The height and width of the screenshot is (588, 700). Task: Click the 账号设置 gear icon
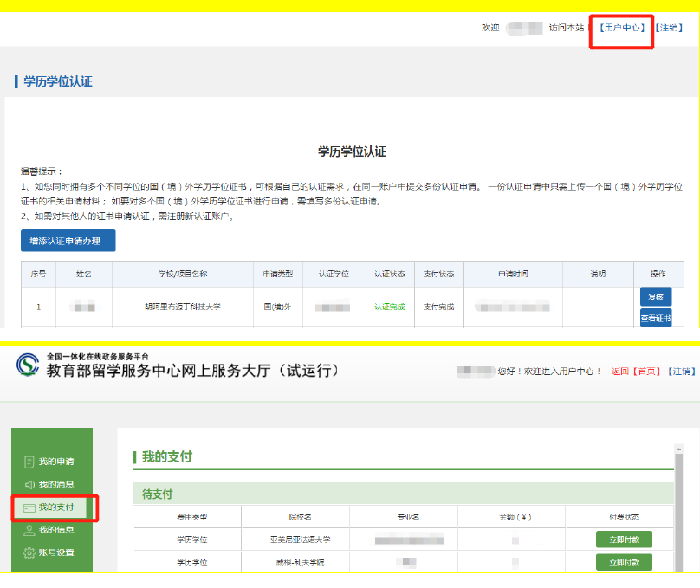(x=29, y=552)
